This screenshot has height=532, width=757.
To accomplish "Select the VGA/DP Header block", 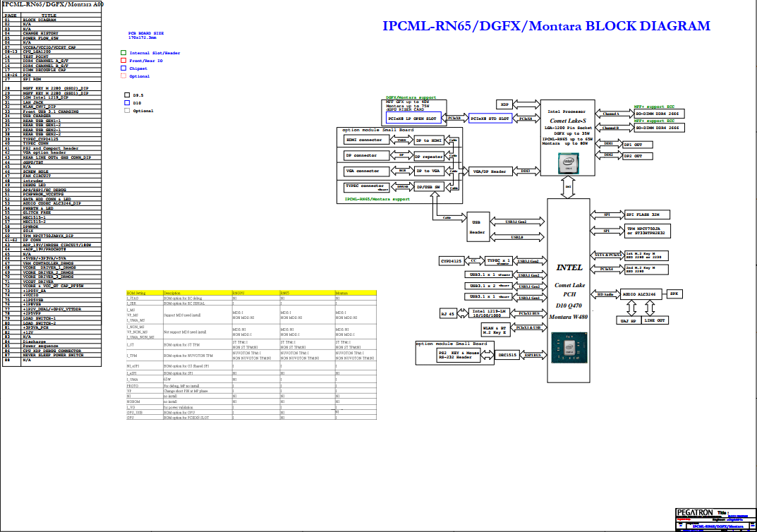I will tap(490, 171).
